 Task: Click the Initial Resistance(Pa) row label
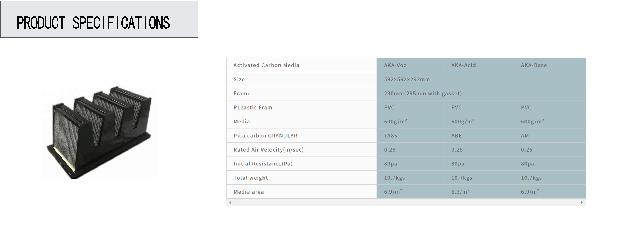coord(263,164)
